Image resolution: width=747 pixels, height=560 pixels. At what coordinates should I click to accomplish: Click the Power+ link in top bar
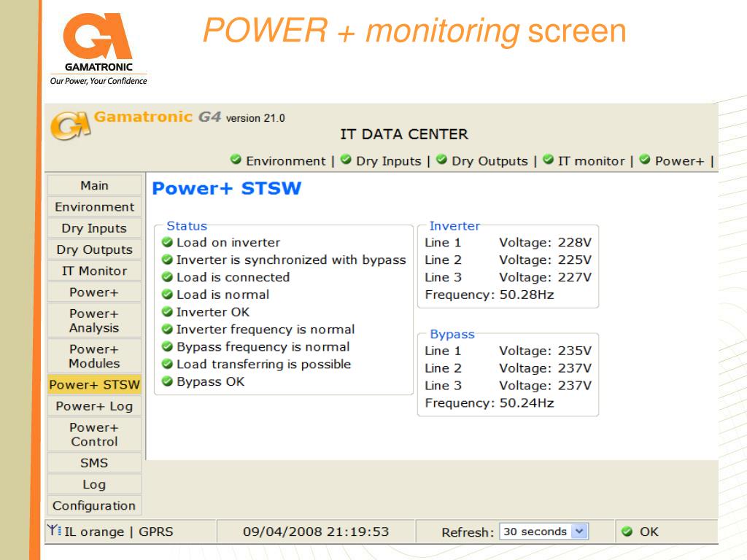pyautogui.click(x=679, y=161)
